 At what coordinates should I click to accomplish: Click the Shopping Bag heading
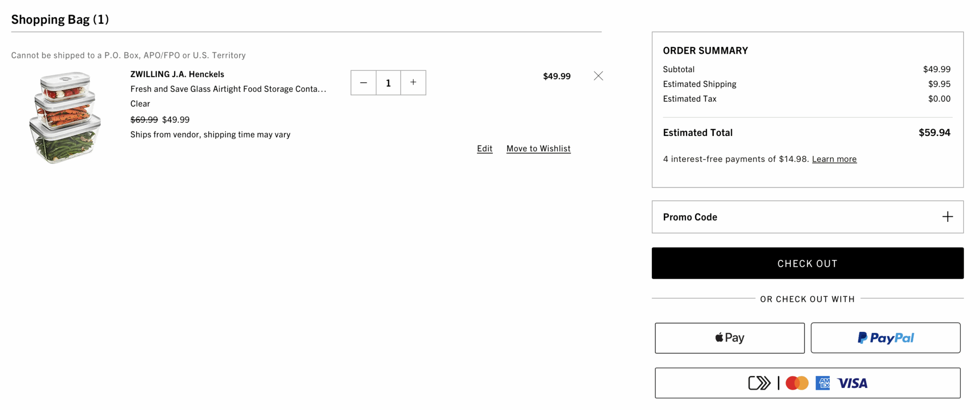(x=60, y=19)
